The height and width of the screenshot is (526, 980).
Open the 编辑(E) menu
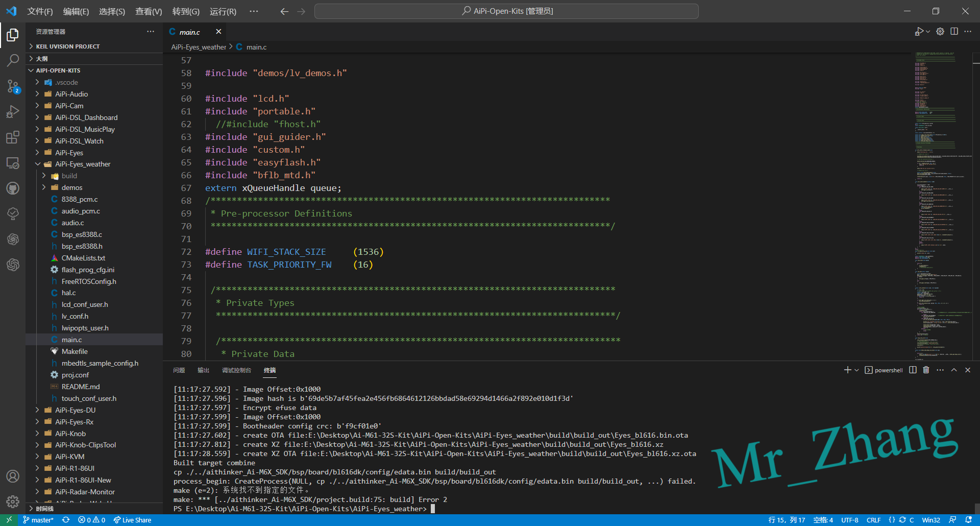(76, 11)
